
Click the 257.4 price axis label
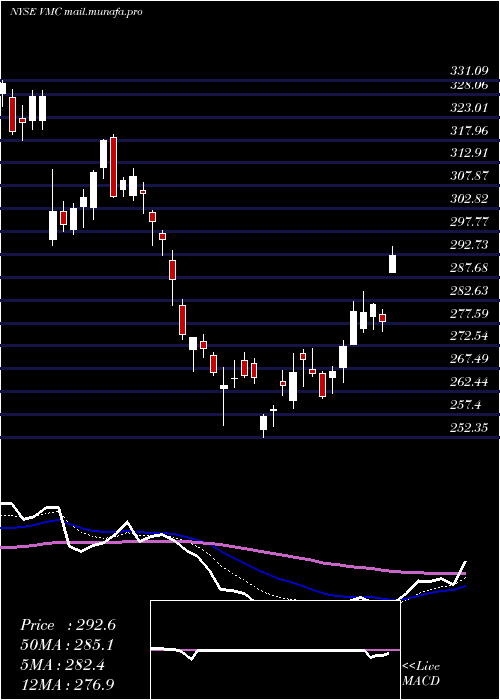(x=465, y=405)
